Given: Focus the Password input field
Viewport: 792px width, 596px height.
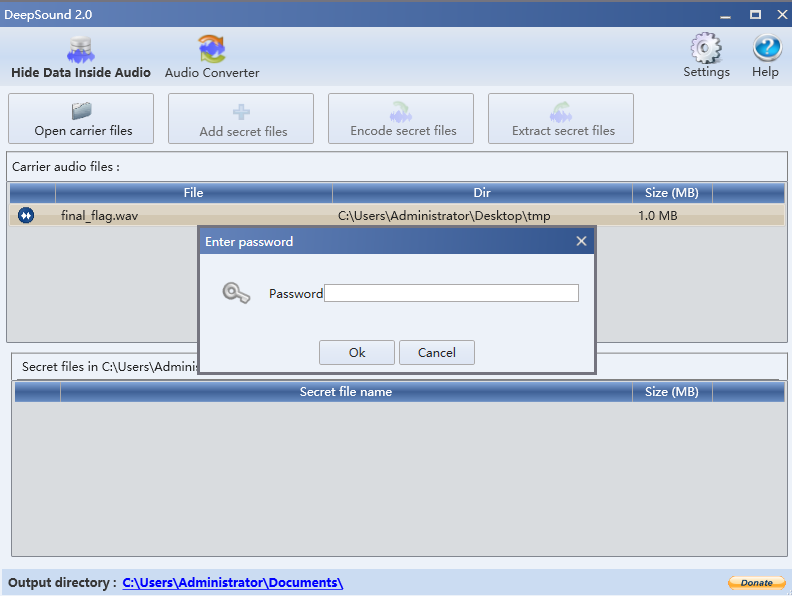Looking at the screenshot, I should point(452,293).
